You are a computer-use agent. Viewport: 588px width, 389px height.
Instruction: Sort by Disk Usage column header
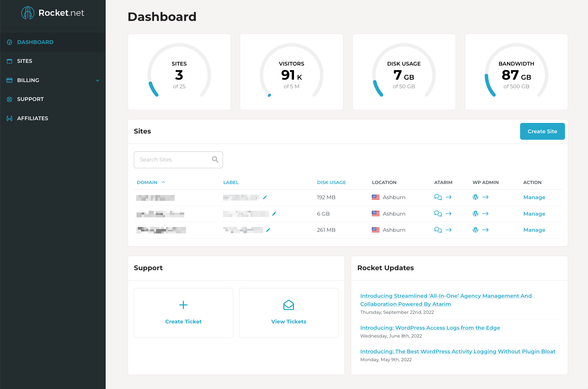tap(331, 183)
